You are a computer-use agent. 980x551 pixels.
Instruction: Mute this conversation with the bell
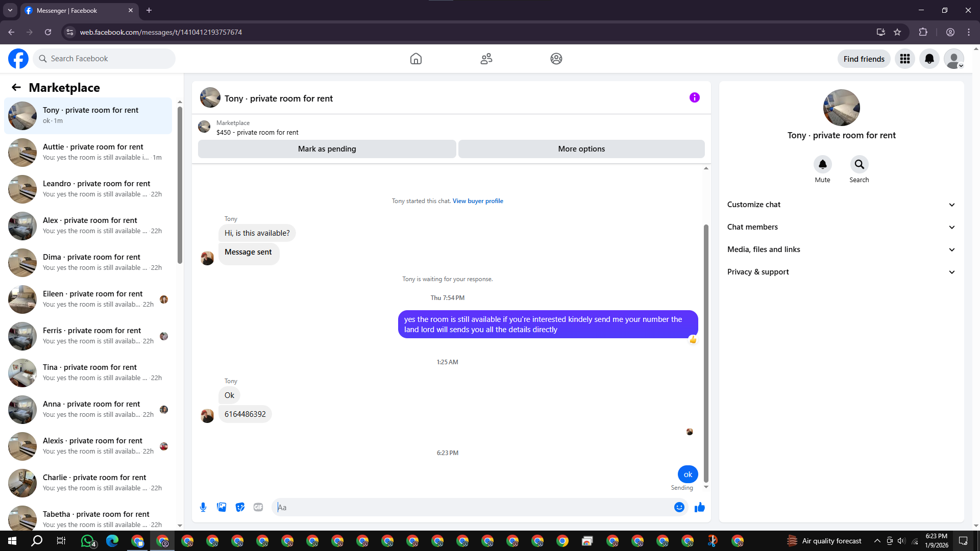tap(822, 165)
